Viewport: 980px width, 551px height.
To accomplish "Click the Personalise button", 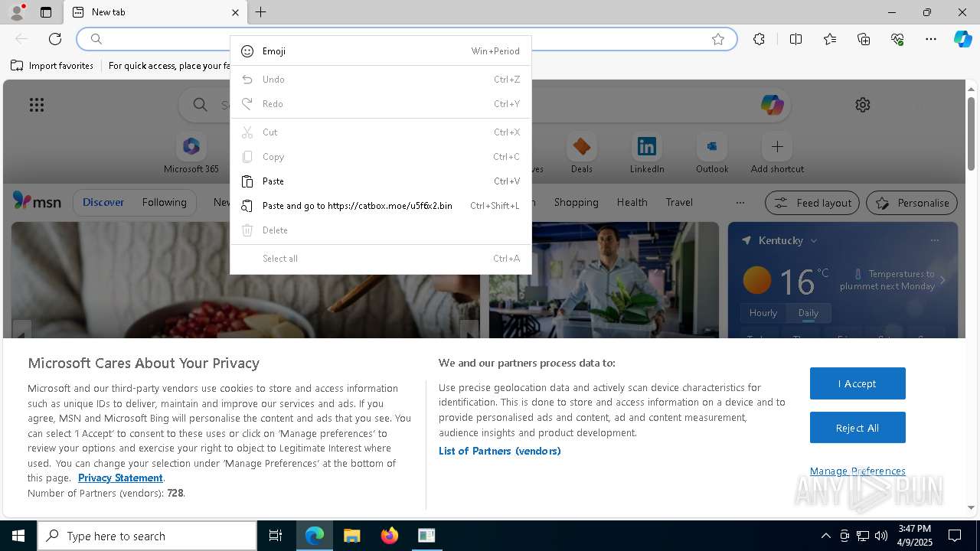I will [x=912, y=203].
